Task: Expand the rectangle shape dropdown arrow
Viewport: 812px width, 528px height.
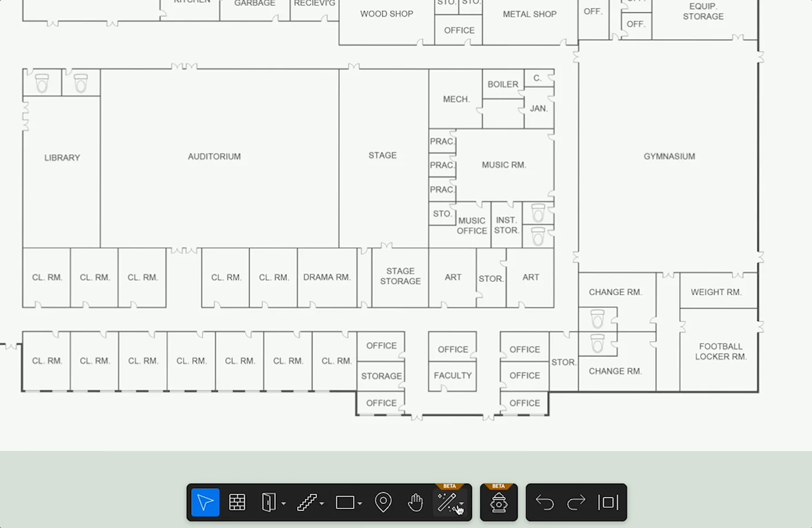Action: 359,504
